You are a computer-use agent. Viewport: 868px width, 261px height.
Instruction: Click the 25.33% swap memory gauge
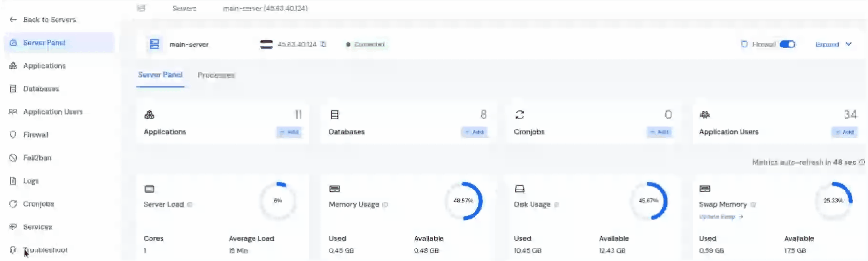pos(833,201)
